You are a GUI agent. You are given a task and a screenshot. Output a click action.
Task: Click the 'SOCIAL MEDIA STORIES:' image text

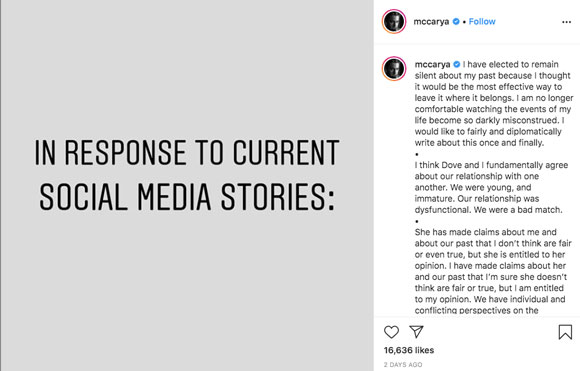pyautogui.click(x=187, y=197)
